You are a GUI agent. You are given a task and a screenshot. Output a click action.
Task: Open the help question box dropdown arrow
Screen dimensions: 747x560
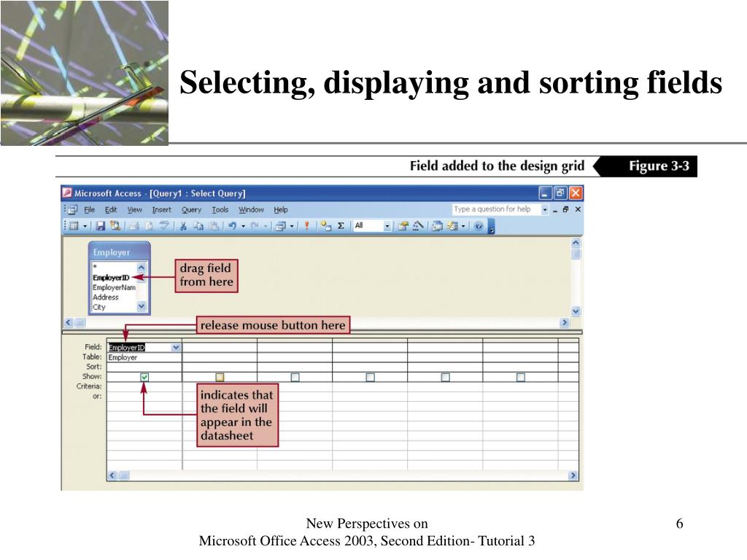pyautogui.click(x=544, y=209)
